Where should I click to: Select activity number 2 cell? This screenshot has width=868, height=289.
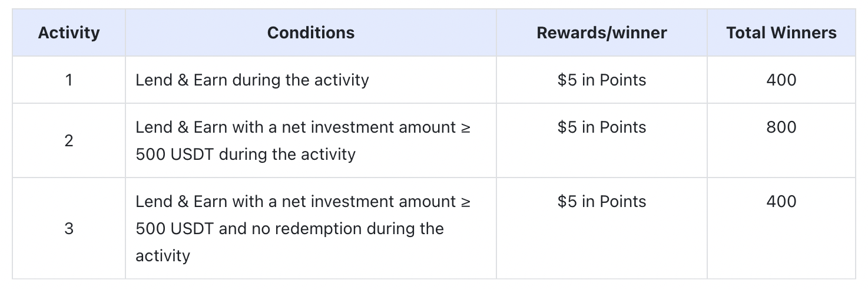[x=69, y=140]
